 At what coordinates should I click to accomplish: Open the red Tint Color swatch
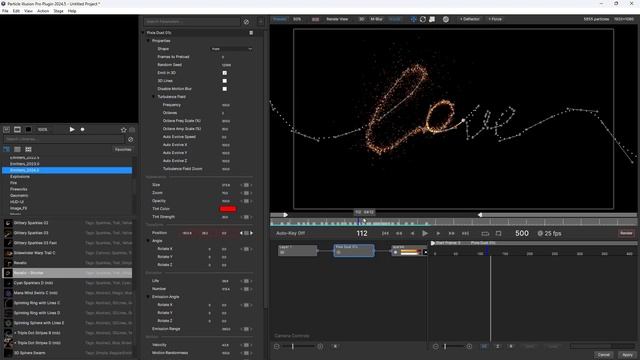[228, 209]
